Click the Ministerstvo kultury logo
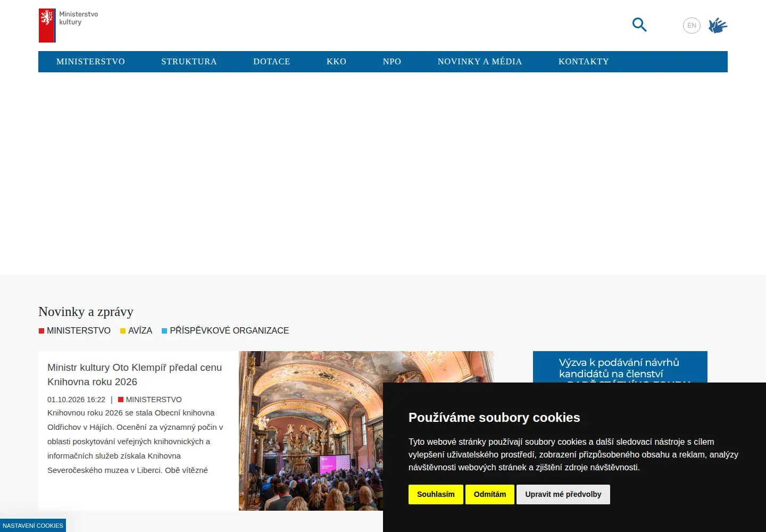The image size is (766, 532). click(69, 26)
